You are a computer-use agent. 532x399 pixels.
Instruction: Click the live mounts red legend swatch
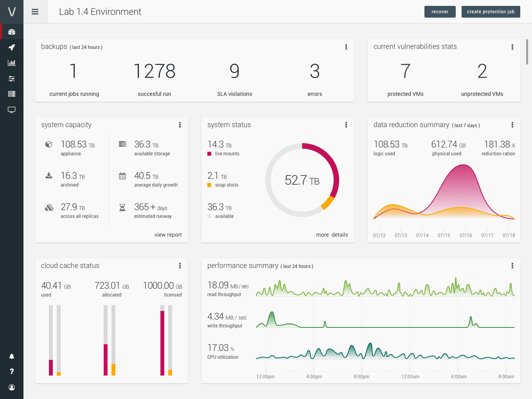point(209,154)
